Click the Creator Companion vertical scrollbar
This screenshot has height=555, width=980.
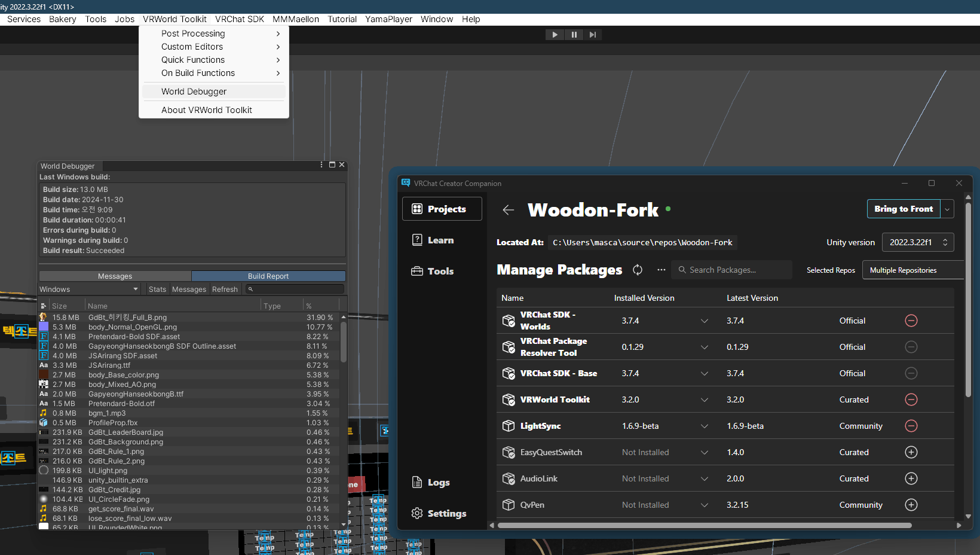[x=968, y=299]
